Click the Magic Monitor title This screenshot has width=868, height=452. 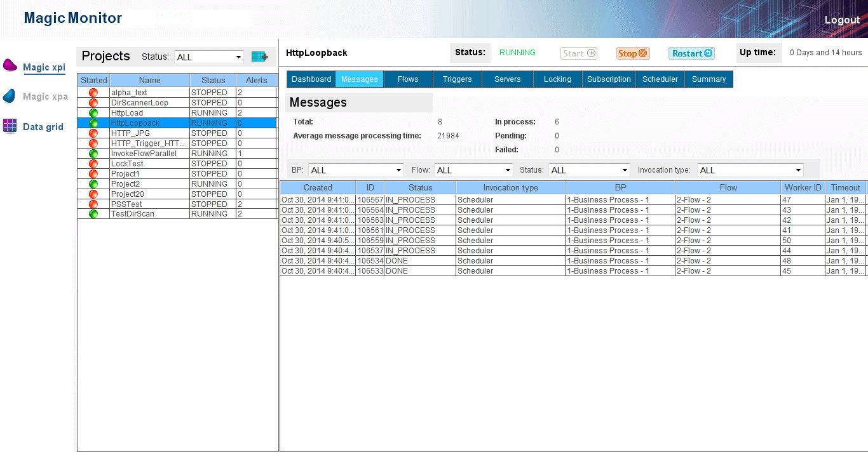coord(72,18)
